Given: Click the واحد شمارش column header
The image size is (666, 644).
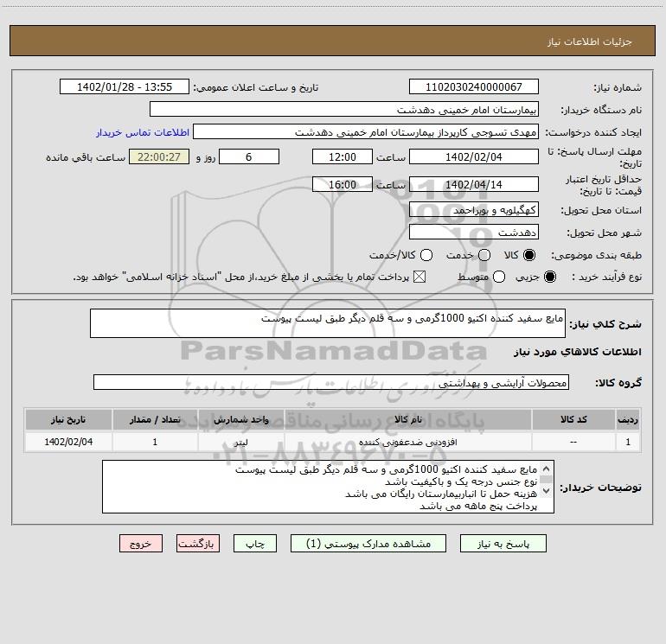Looking at the screenshot, I should 240,420.
